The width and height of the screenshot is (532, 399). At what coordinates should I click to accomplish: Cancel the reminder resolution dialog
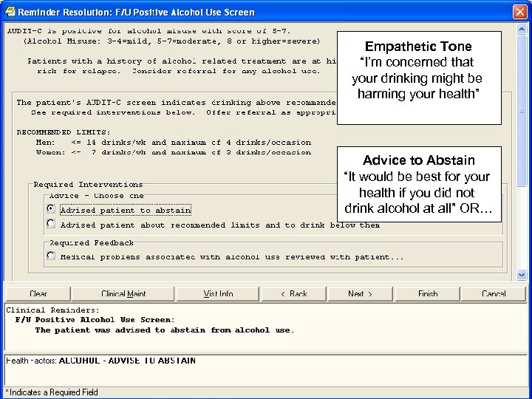pos(494,294)
